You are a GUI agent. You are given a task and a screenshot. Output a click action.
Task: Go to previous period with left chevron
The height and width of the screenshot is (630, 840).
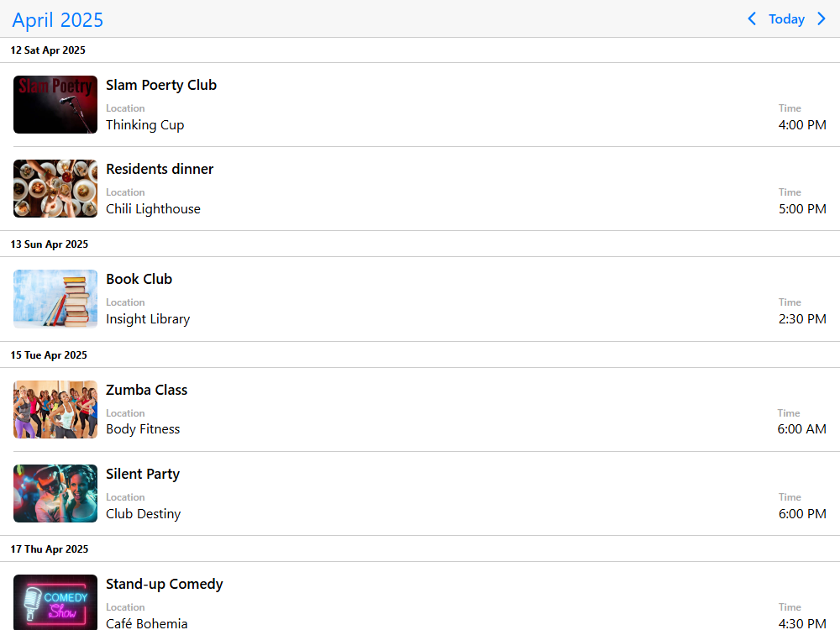click(x=752, y=18)
